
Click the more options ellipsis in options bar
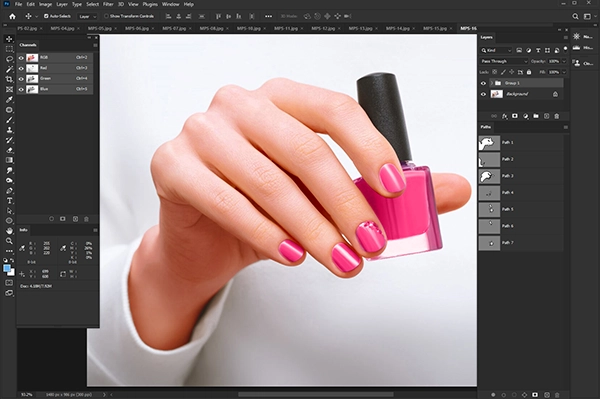(x=269, y=16)
